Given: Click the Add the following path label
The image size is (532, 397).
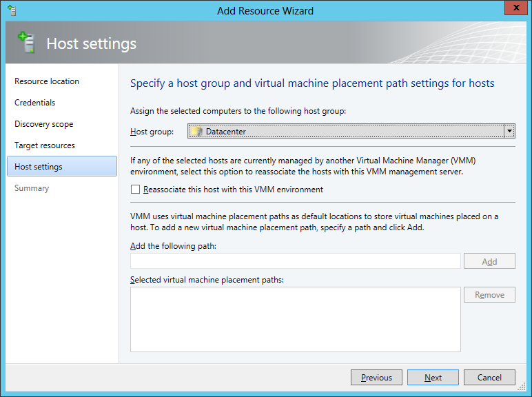Looking at the screenshot, I should [x=173, y=246].
